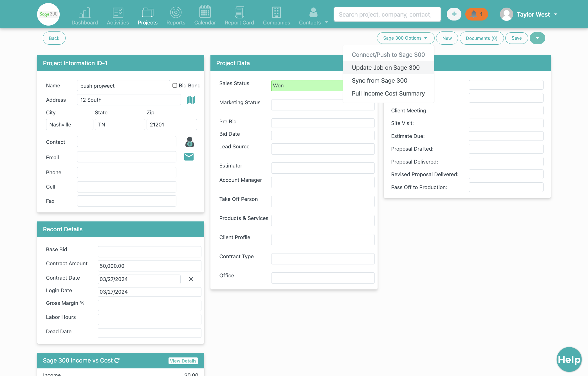Open the dropdown arrow next to Save

537,38
